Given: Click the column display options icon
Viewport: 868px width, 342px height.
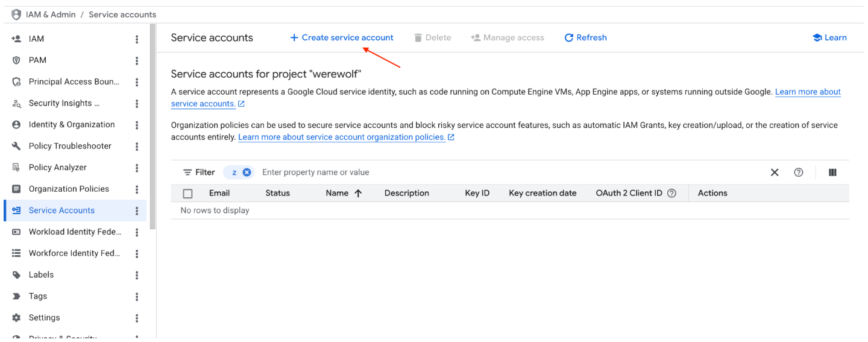Looking at the screenshot, I should (x=832, y=173).
